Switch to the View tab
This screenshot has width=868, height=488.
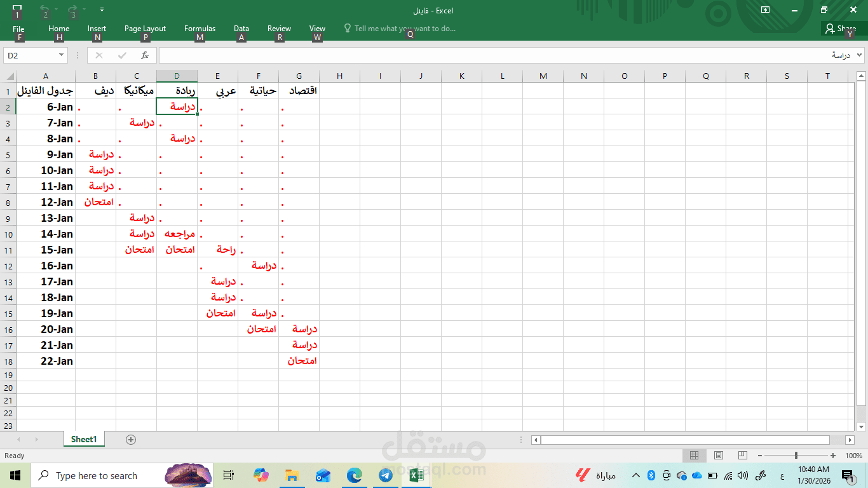[x=317, y=29]
